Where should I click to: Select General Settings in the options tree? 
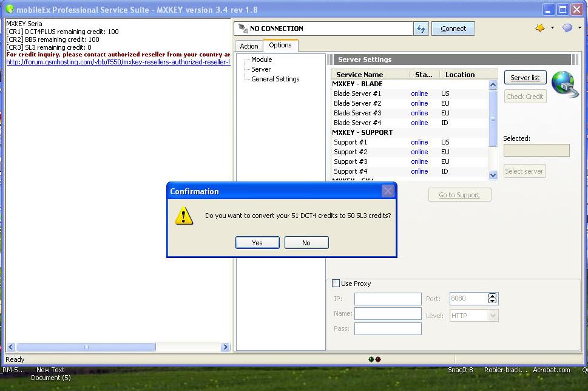(275, 79)
